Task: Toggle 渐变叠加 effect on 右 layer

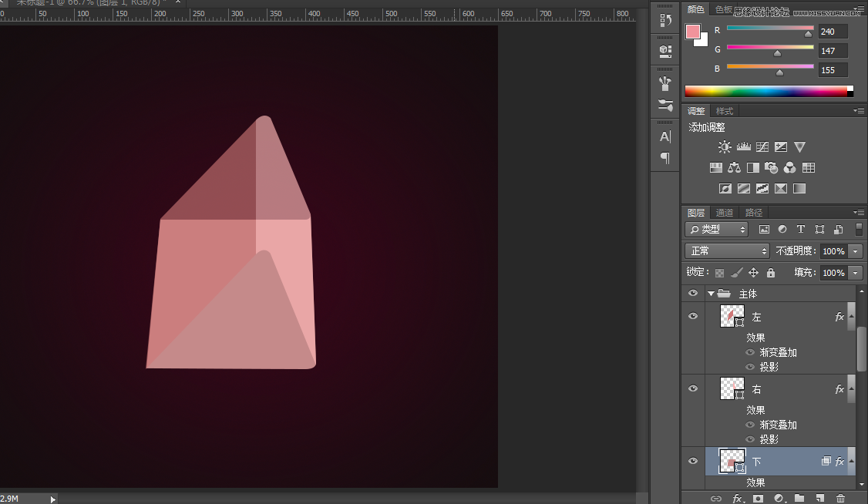Action: click(x=750, y=425)
